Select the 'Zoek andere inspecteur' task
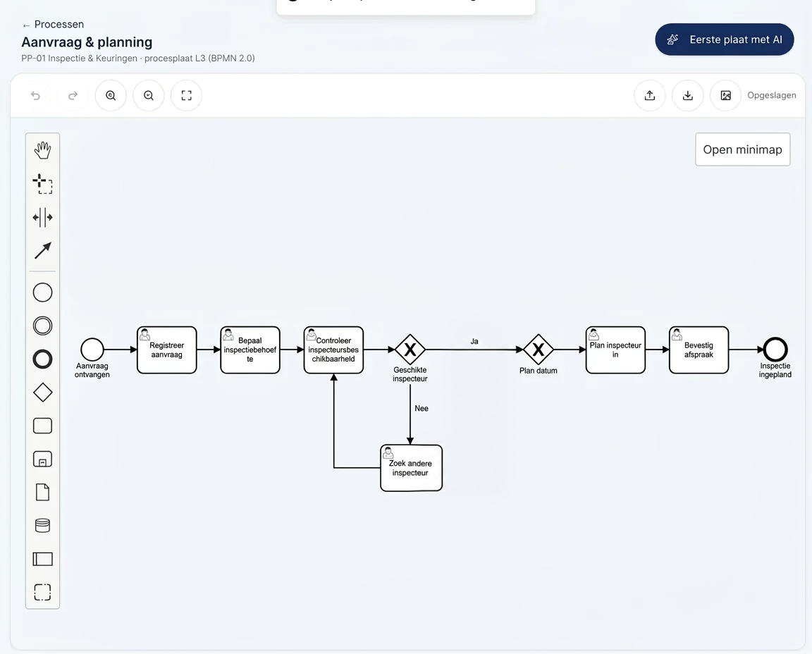The width and height of the screenshot is (812, 654). point(411,467)
